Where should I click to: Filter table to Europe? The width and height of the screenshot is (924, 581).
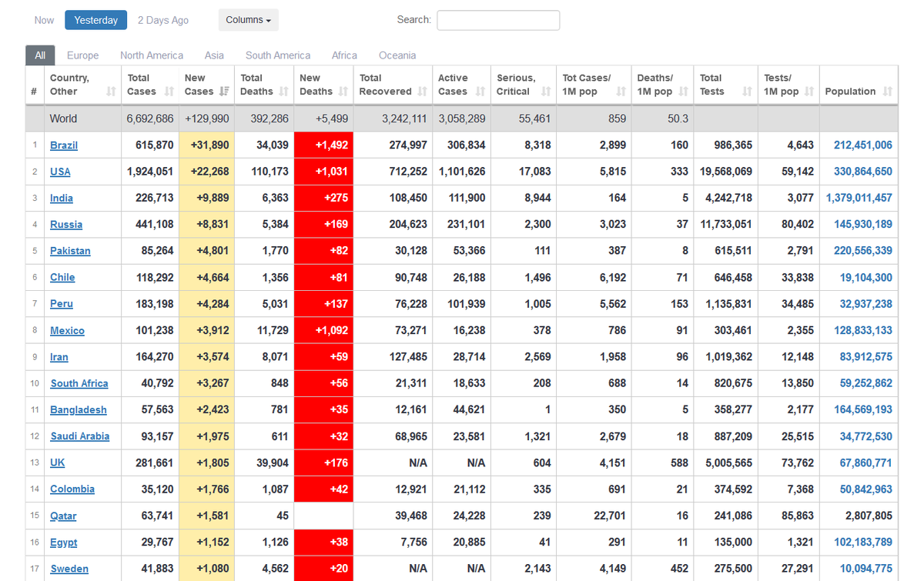(82, 55)
